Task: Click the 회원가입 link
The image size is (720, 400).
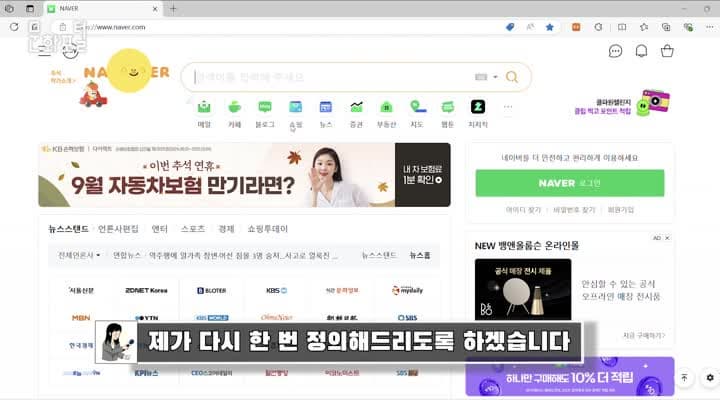Action: tap(621, 210)
